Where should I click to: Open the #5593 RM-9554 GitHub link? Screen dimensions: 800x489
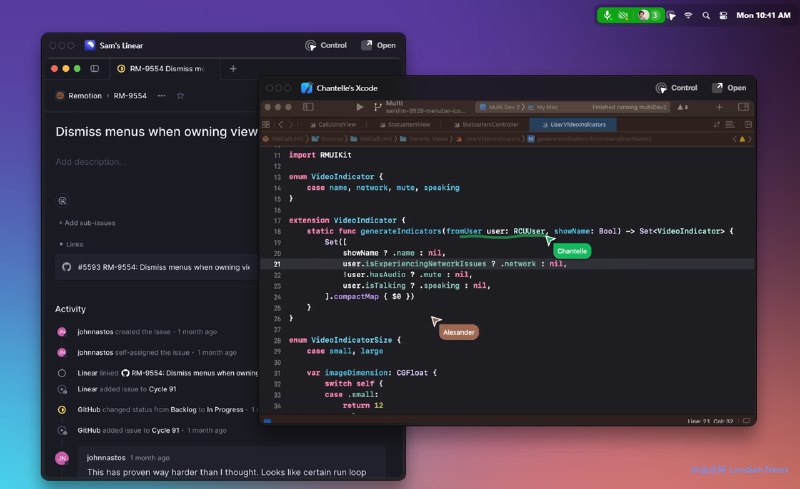(x=157, y=267)
